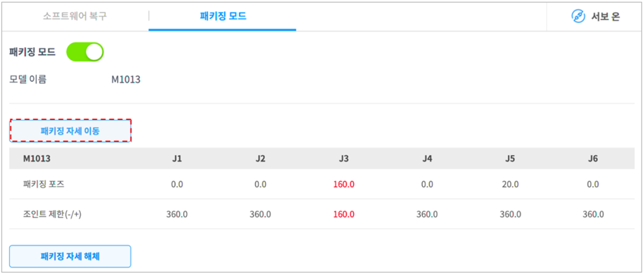Click the 조인트 제한(-/+) row label
The width and height of the screenshot is (644, 275).
[x=52, y=214]
